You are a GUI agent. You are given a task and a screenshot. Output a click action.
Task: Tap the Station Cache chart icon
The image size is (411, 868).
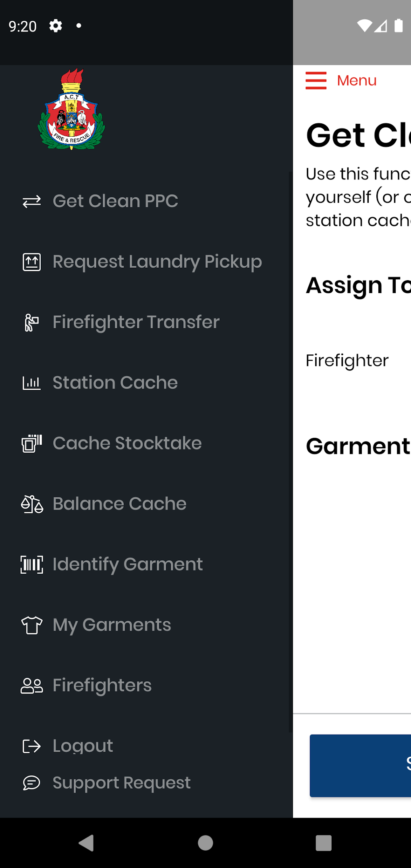31,383
